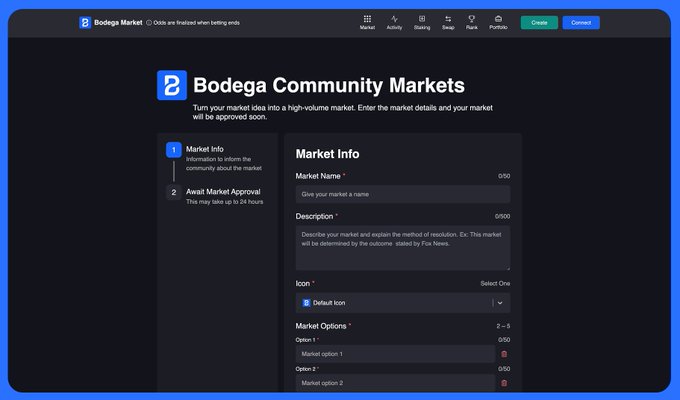
Task: Click 'Odds are finalized when betting ends'
Action: 196,23
